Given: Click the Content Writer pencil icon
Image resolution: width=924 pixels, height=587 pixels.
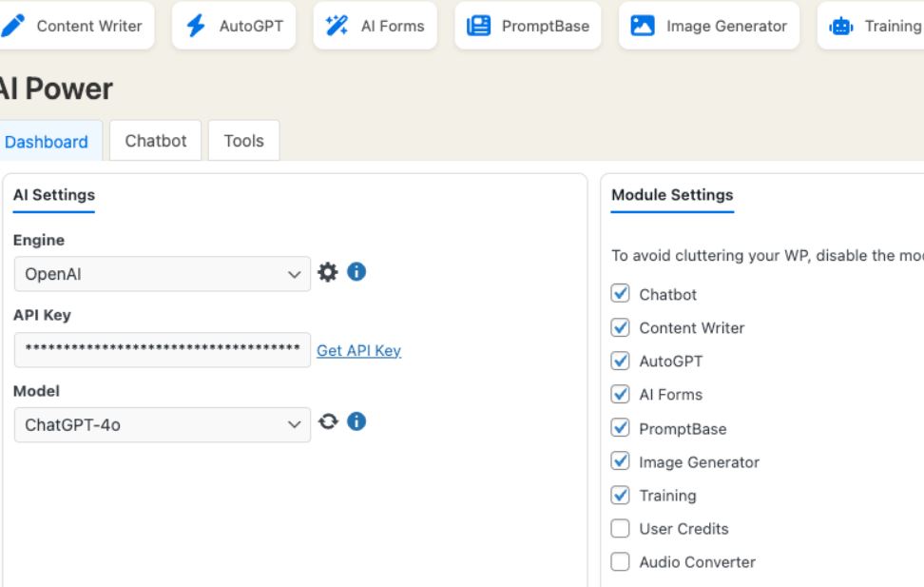Looking at the screenshot, I should [x=13, y=26].
